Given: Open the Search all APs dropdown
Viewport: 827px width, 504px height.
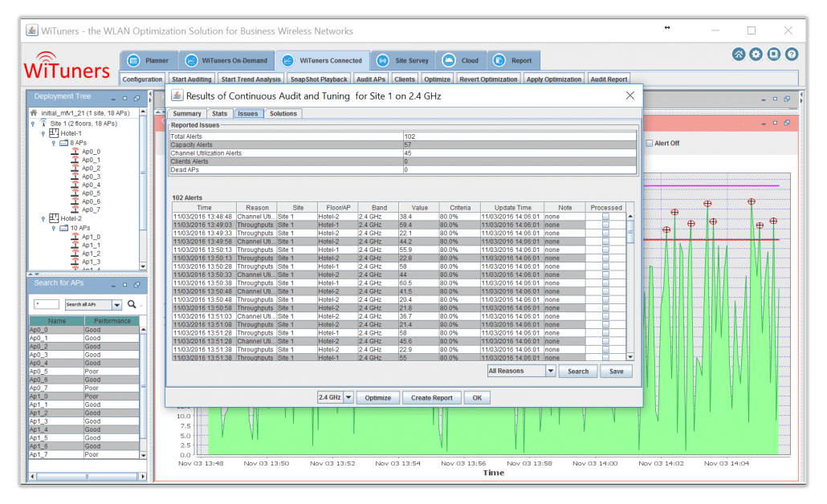Looking at the screenshot, I should tap(117, 305).
